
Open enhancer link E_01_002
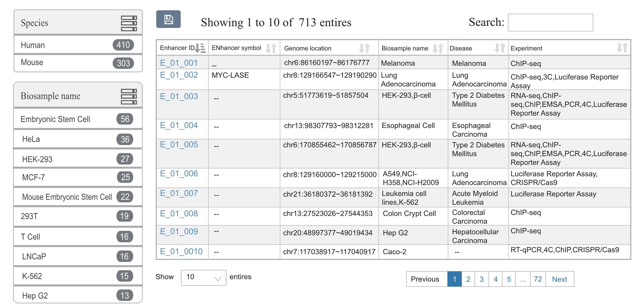(179, 75)
